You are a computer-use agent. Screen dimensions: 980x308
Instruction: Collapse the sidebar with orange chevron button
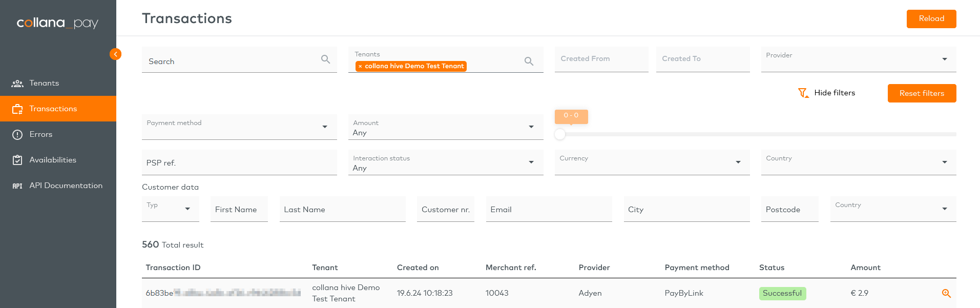tap(115, 54)
